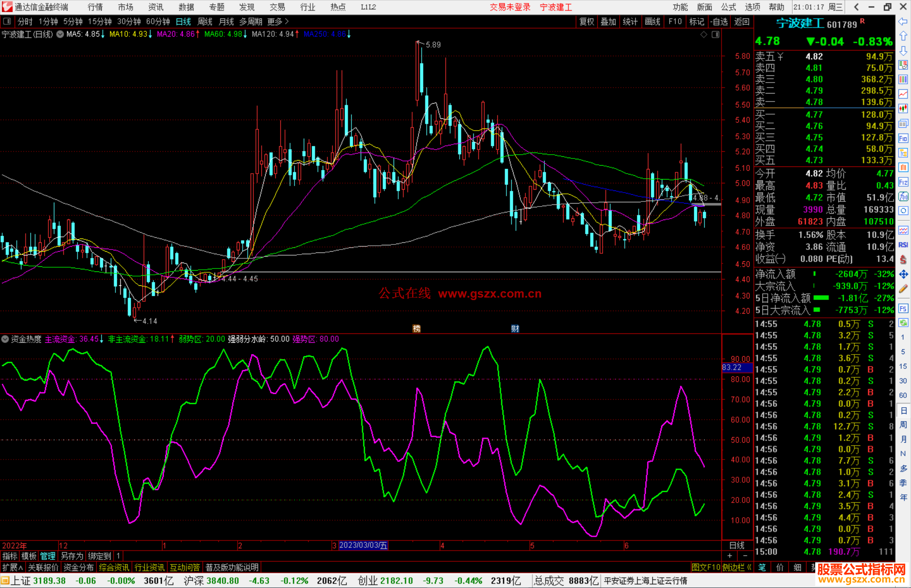911x588 pixels.
Task: Open the 资讯 menu
Action: [156, 7]
